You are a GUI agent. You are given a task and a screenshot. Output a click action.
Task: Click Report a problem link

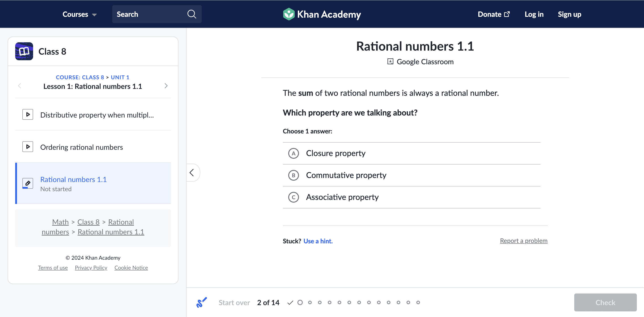point(523,241)
